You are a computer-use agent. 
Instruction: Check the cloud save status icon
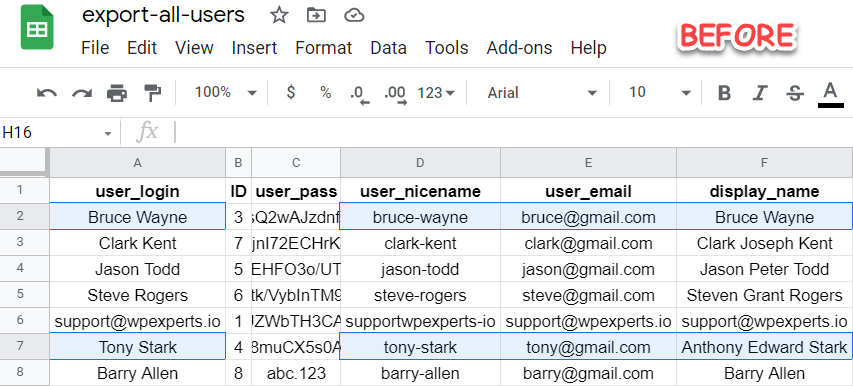(354, 15)
